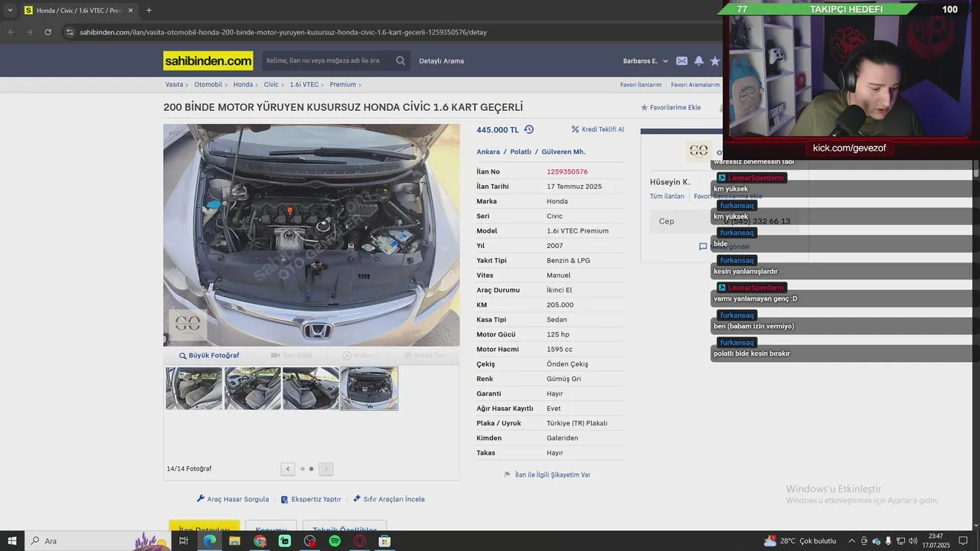Click 1.6i VTEC in the breadcrumb
The height and width of the screenshot is (551, 980).
(x=304, y=84)
